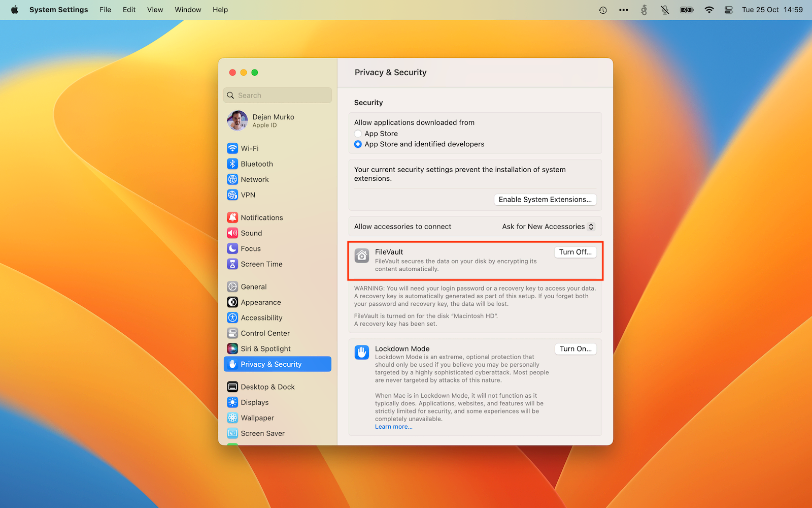Open Desktop & Dock settings
The height and width of the screenshot is (508, 812).
(267, 387)
